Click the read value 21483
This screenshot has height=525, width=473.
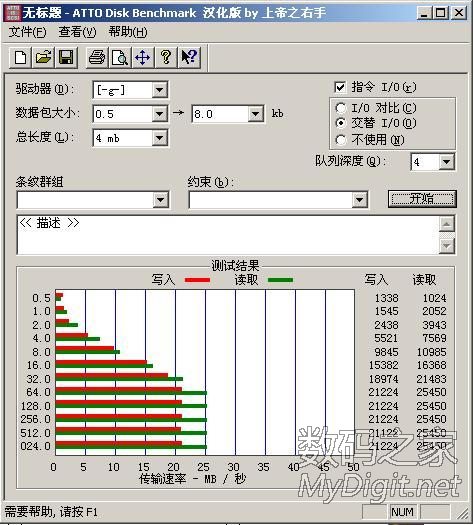point(431,379)
